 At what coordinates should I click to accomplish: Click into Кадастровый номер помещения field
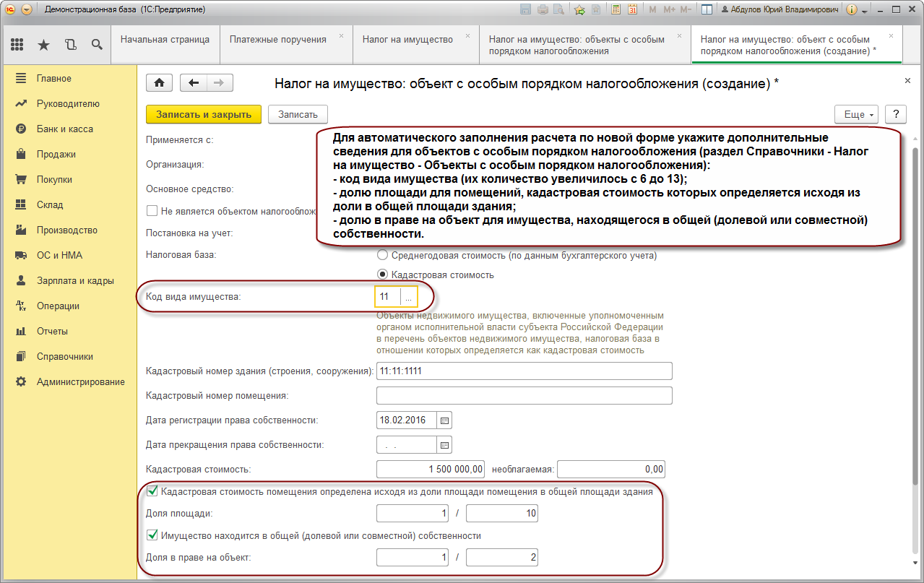click(524, 396)
